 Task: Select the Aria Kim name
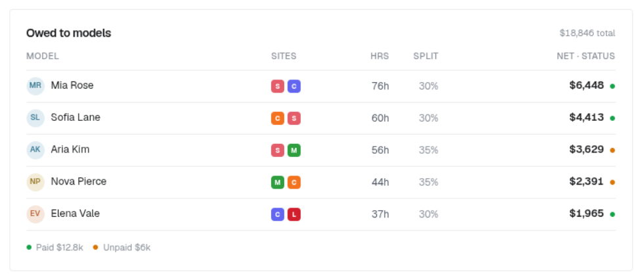tap(70, 149)
